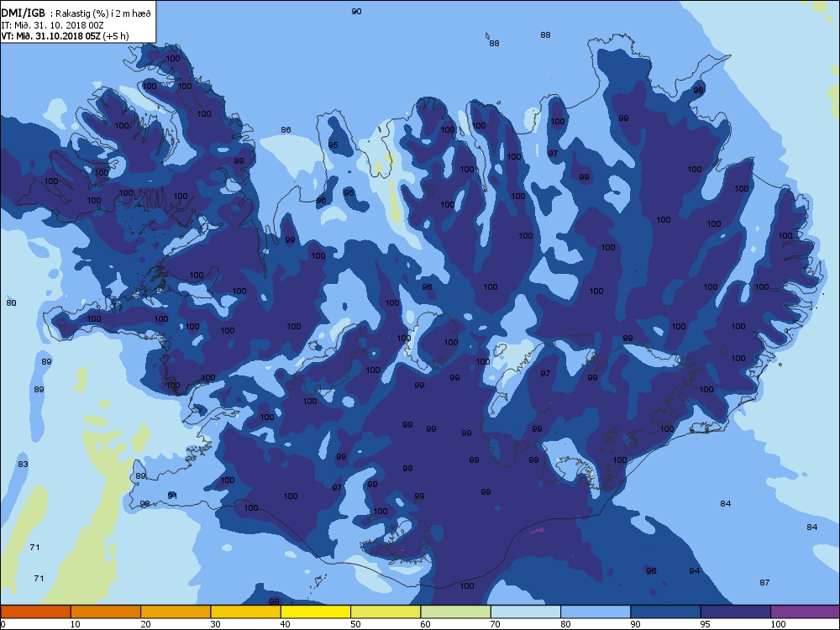The width and height of the screenshot is (840, 630).
Task: Click the 86 humidity value on the map
Action: (x=286, y=129)
